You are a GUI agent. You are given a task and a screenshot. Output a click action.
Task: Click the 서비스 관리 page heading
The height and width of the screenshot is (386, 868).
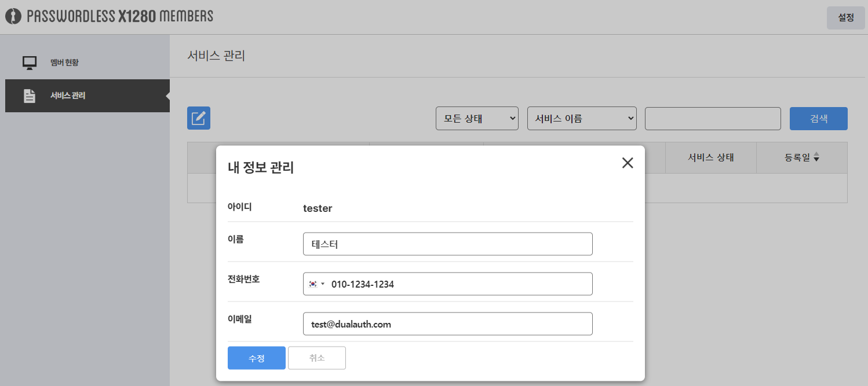[216, 56]
